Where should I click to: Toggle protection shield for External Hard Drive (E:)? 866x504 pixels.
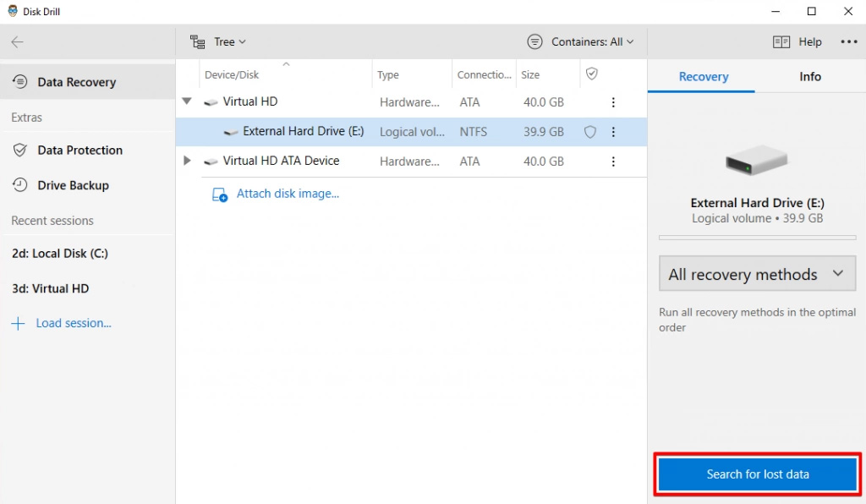click(x=590, y=132)
